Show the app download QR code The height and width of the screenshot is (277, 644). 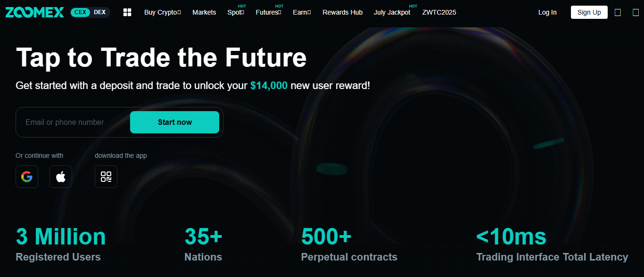click(106, 177)
